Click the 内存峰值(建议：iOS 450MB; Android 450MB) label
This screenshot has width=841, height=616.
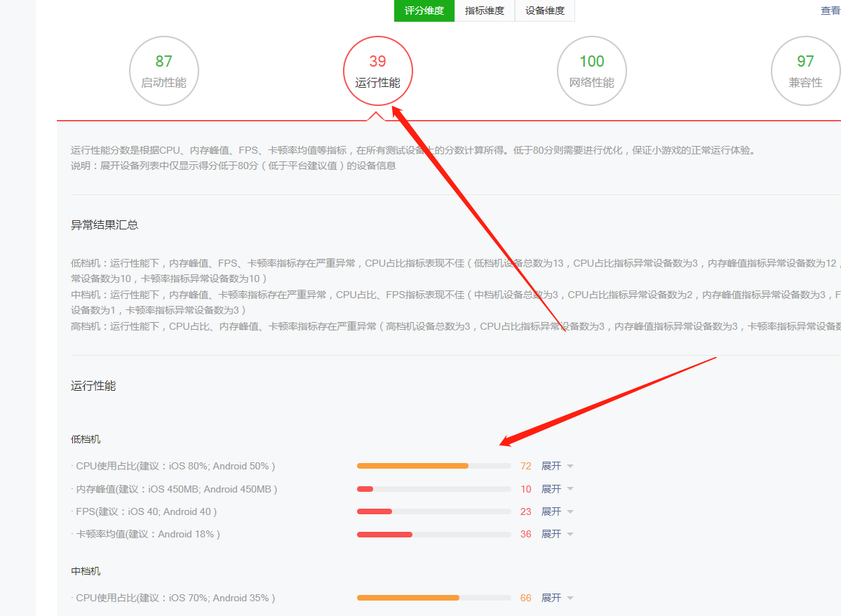point(177,489)
